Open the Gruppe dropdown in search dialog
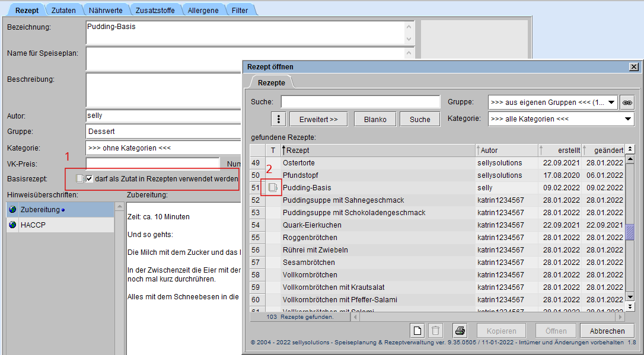 pyautogui.click(x=612, y=103)
